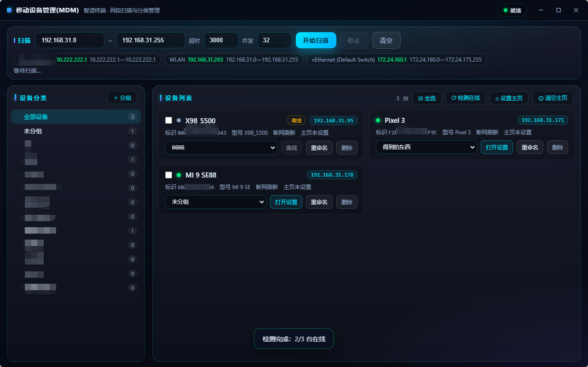
Task: Click the green 就绪 status indicator
Action: (512, 10)
